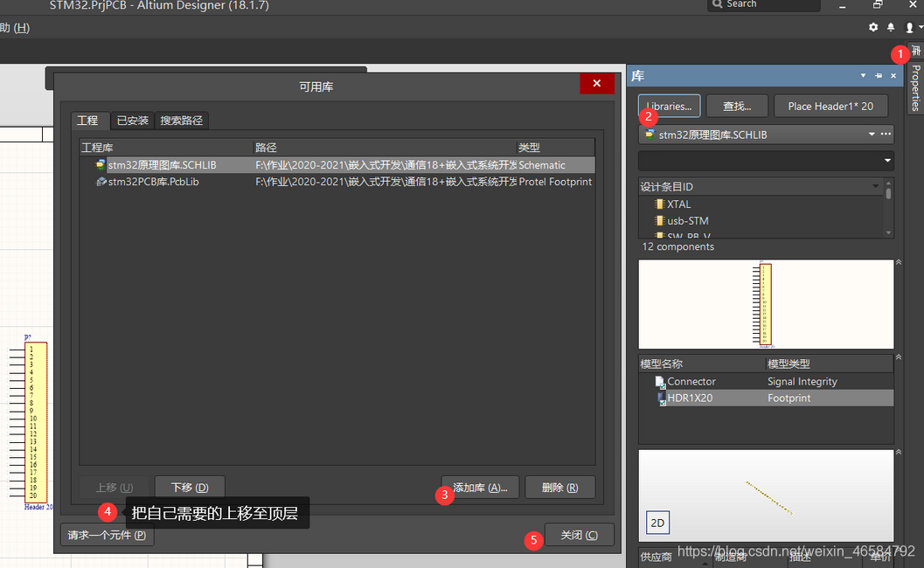The image size is (924, 568).
Task: Switch to the 工程 tab
Action: coord(87,121)
